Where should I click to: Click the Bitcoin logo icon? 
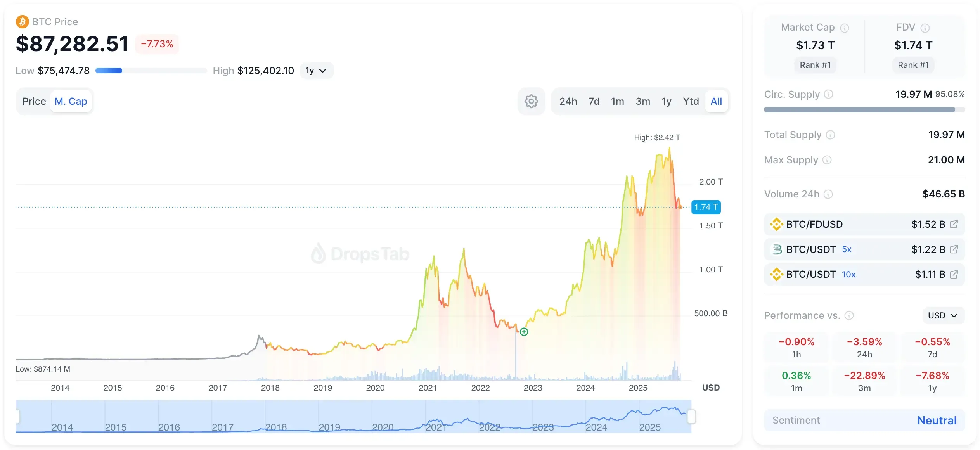22,22
